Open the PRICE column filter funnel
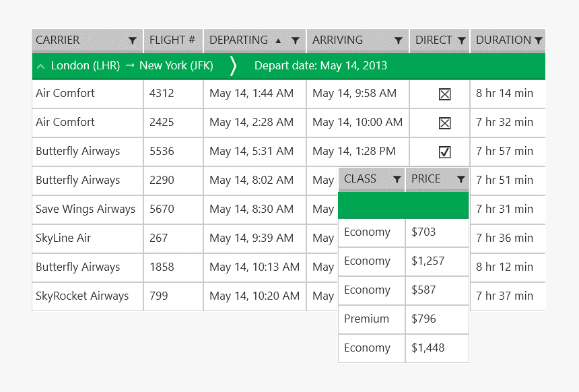This screenshot has height=392, width=579. pos(461,179)
